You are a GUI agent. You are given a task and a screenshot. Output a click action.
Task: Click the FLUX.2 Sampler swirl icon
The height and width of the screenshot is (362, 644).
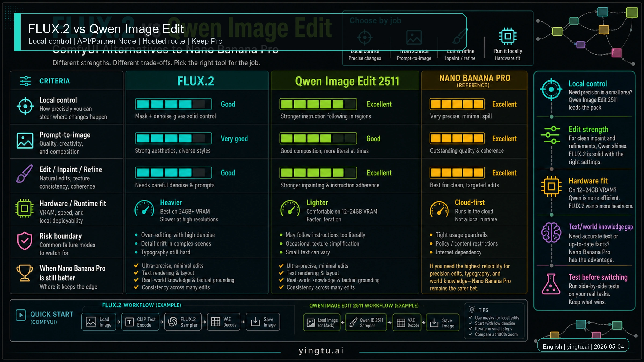[x=173, y=322]
